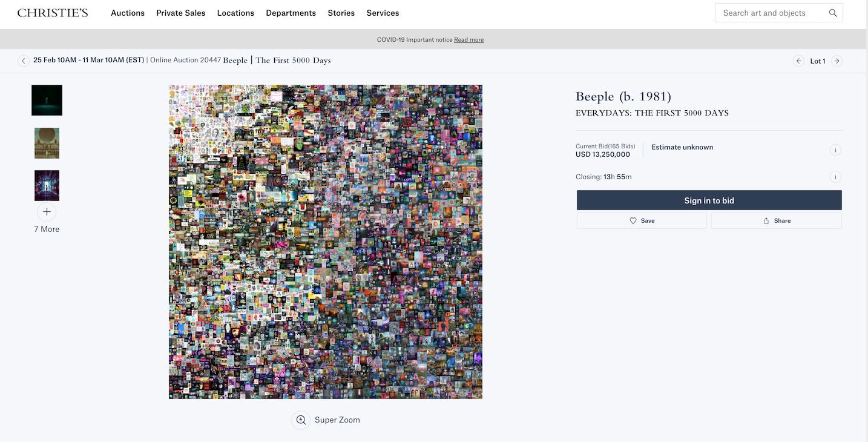This screenshot has height=442, width=868.
Task: Go to previous lot arrow
Action: 798,61
